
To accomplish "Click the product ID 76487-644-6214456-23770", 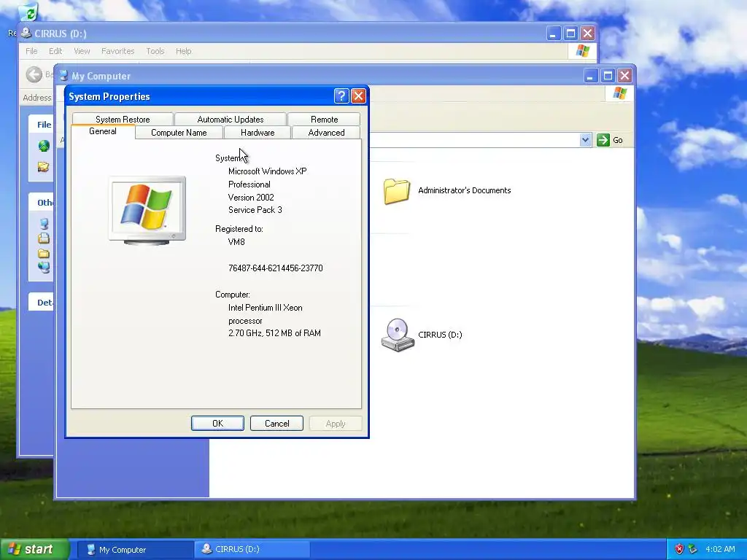I will (275, 268).
